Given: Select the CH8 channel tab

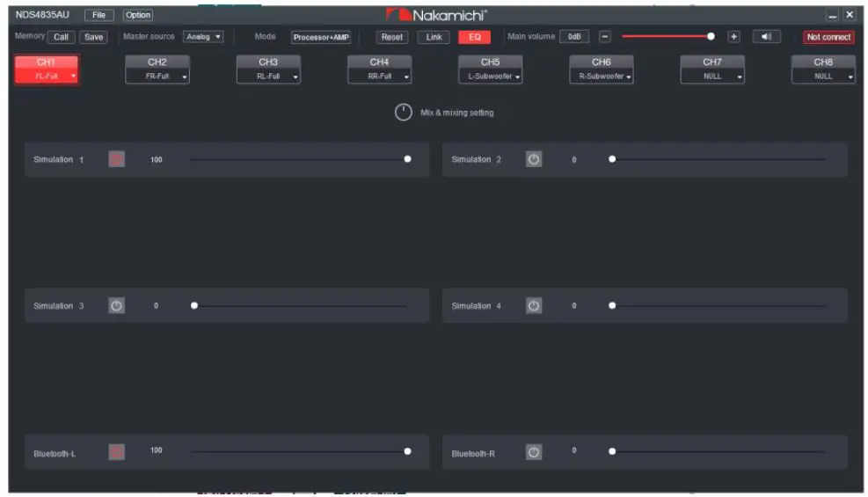Looking at the screenshot, I should click(824, 62).
